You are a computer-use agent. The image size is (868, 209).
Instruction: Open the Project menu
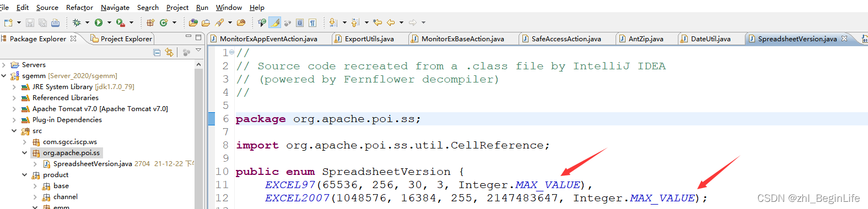pos(177,7)
